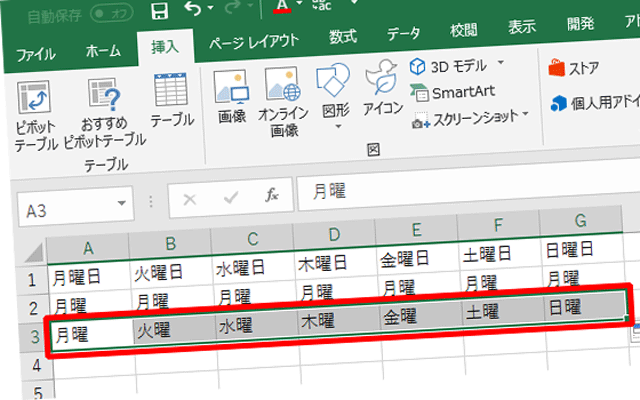
Task: Insert a 画像 from this device
Action: 231,98
